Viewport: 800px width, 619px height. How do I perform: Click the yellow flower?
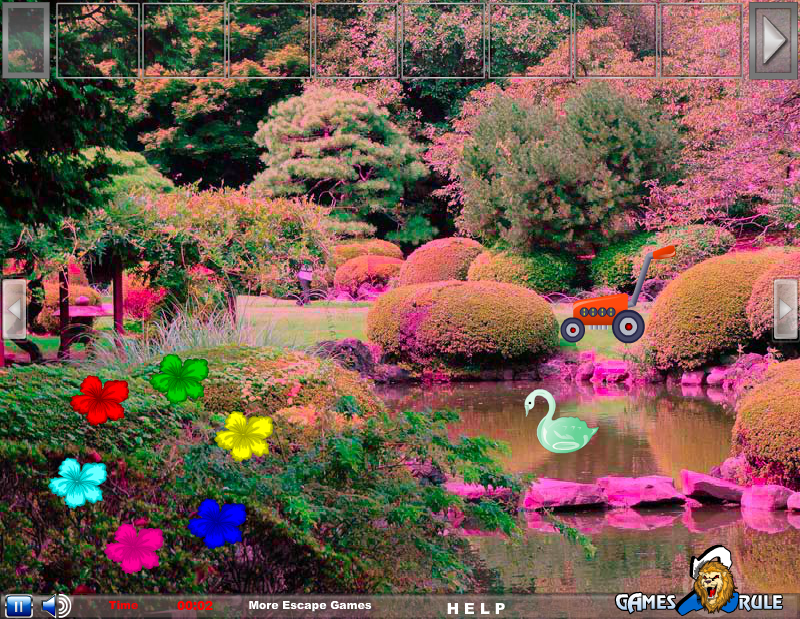[244, 436]
